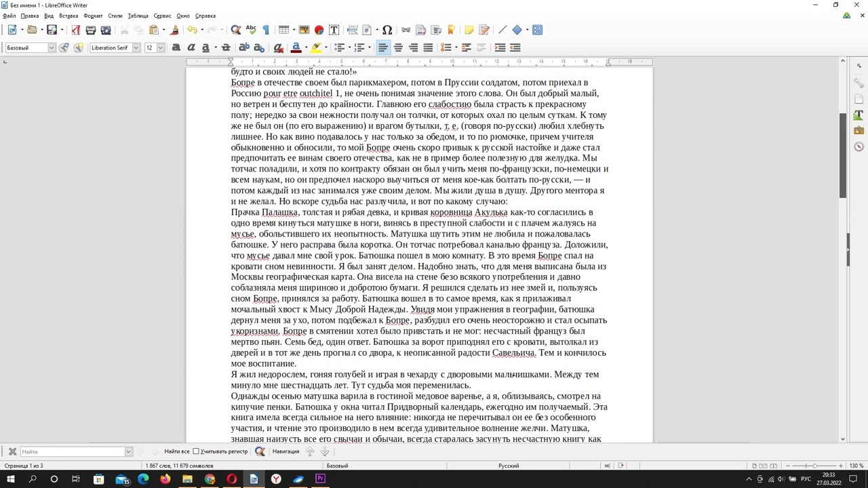Insert an image
868x488 pixels.
pyautogui.click(x=304, y=30)
